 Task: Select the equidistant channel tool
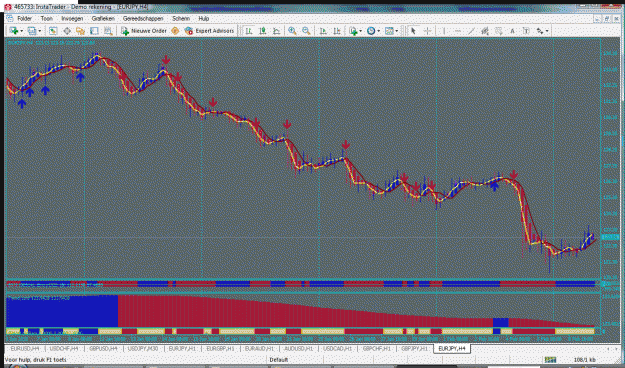(485, 31)
